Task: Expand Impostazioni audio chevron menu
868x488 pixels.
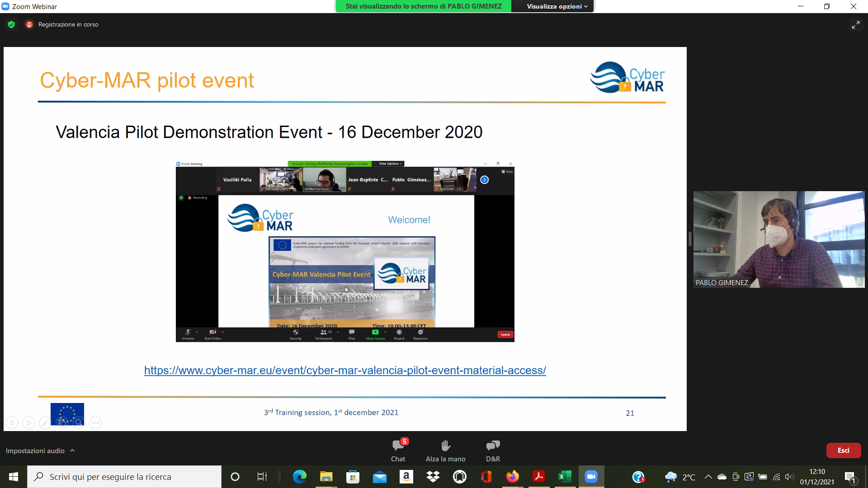Action: (72, 450)
